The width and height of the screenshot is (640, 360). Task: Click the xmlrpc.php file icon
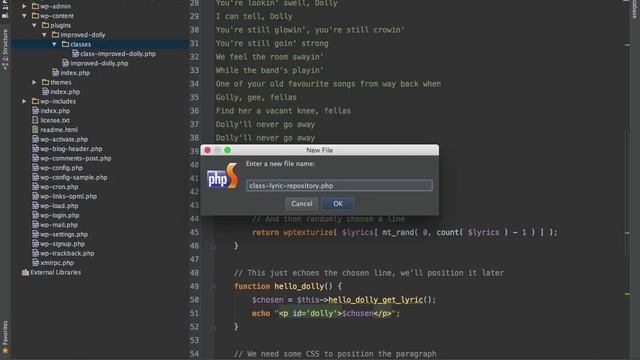(36, 263)
